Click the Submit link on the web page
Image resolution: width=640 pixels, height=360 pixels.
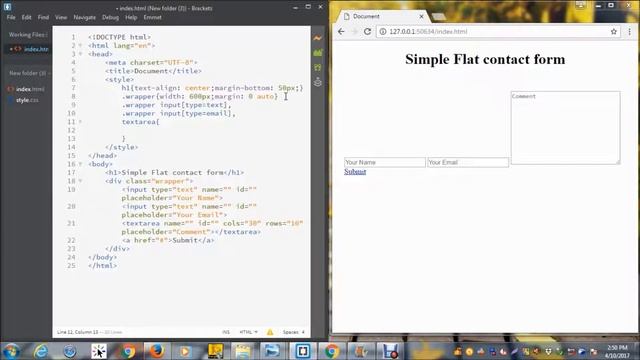click(x=355, y=171)
